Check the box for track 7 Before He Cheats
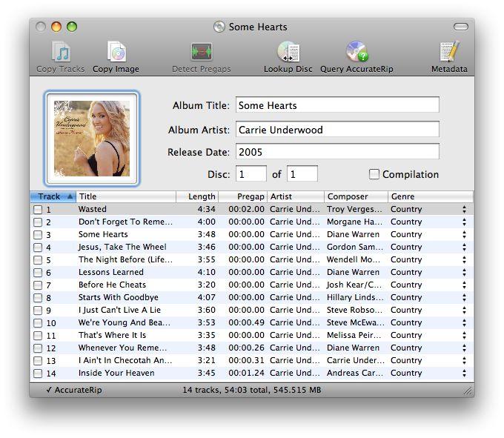This screenshot has height=438, width=504. point(38,285)
